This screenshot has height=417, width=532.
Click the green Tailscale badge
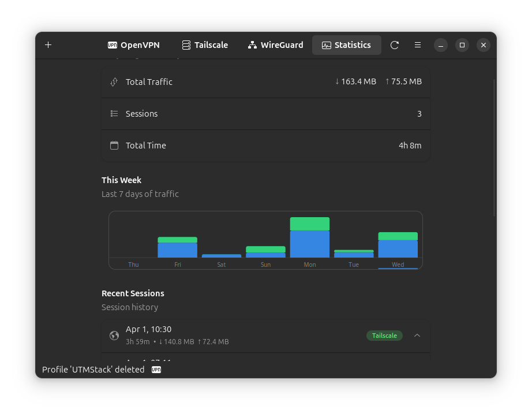coord(384,336)
